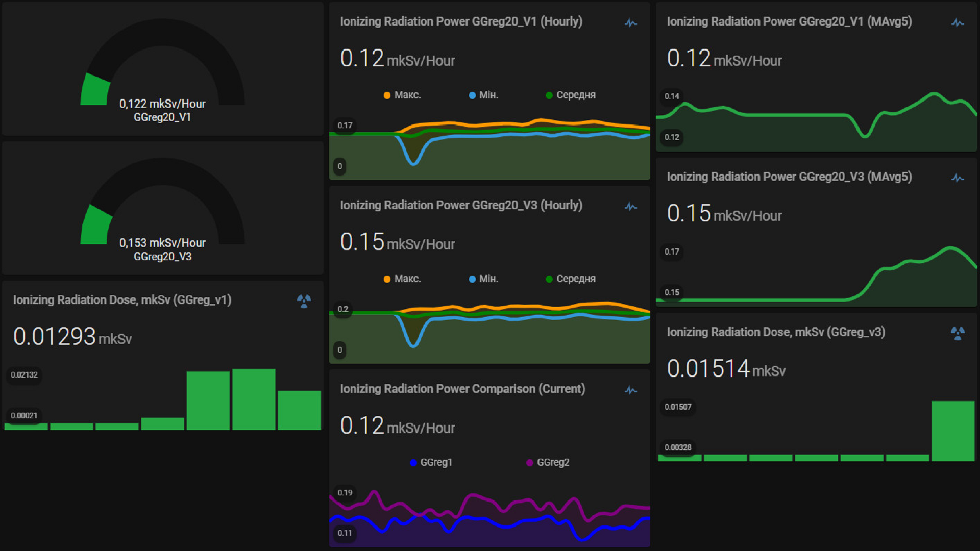Click radioactive icon on GGreg_v3 Dose card

point(958,333)
